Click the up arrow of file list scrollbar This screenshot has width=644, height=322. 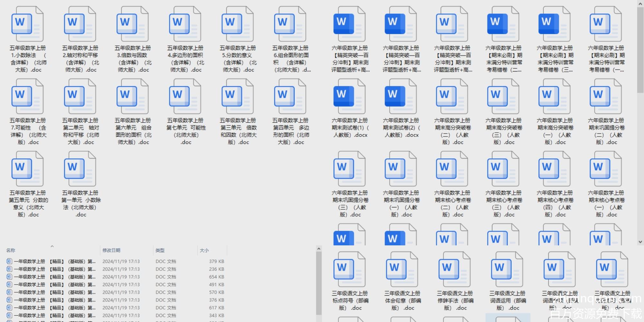pos(319,249)
